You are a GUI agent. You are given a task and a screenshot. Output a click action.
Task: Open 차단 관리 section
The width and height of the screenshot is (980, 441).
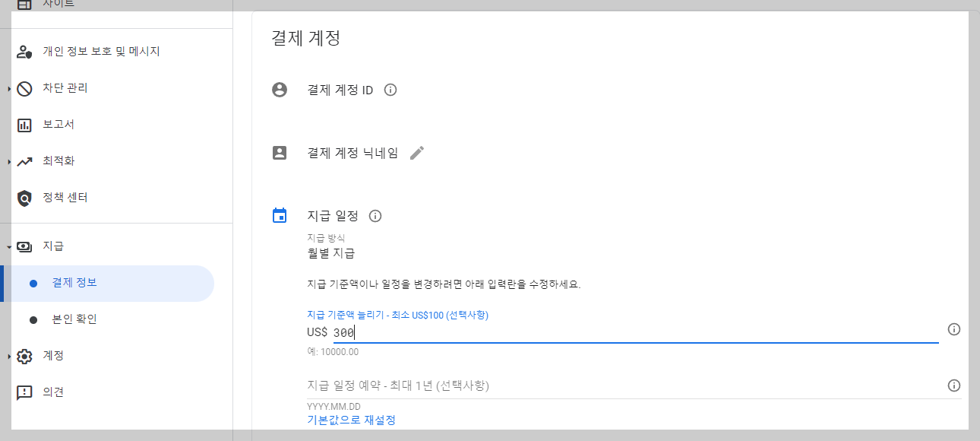(x=65, y=88)
